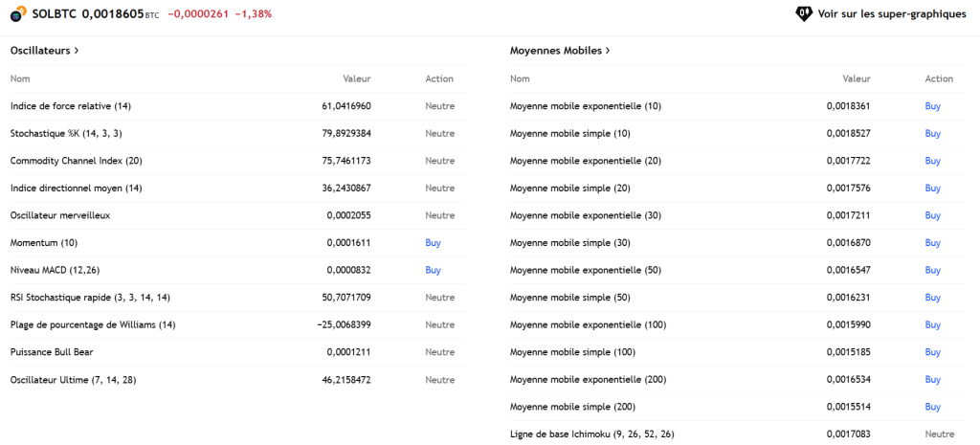This screenshot has height=445, width=980.
Task: Click the Buy action for Momentum (10)
Action: 433,243
